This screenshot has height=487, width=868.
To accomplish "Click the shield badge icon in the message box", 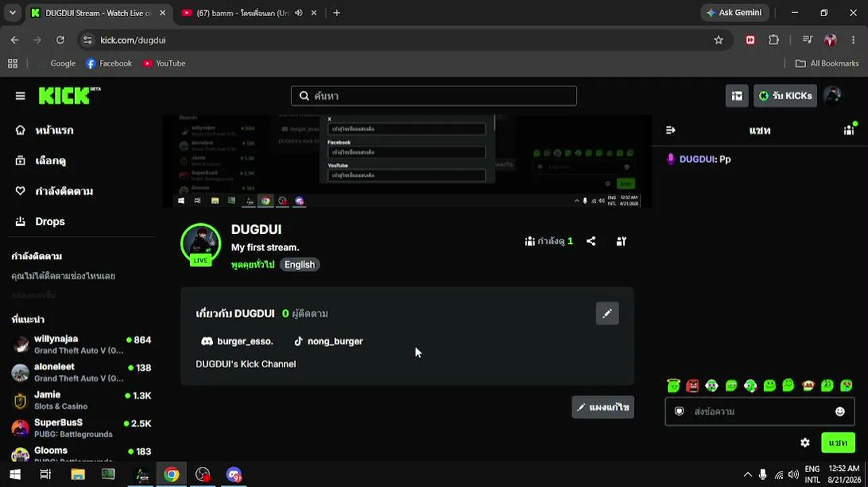I will (679, 411).
